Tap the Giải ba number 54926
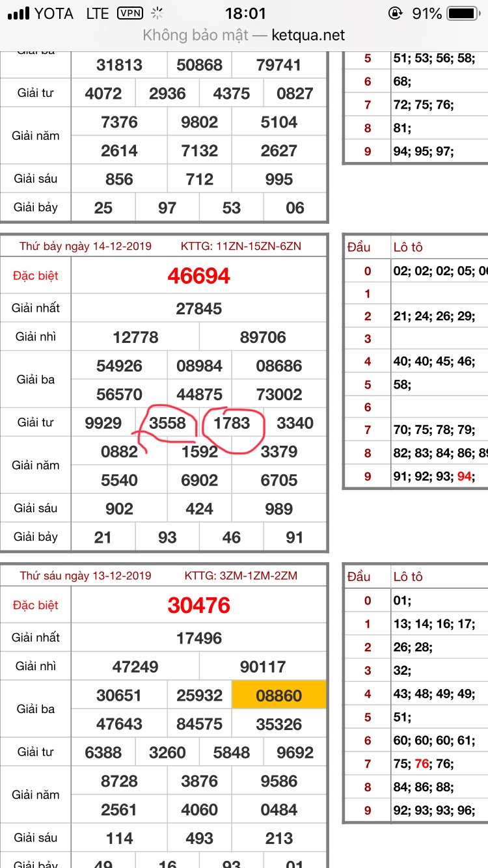 [x=119, y=366]
